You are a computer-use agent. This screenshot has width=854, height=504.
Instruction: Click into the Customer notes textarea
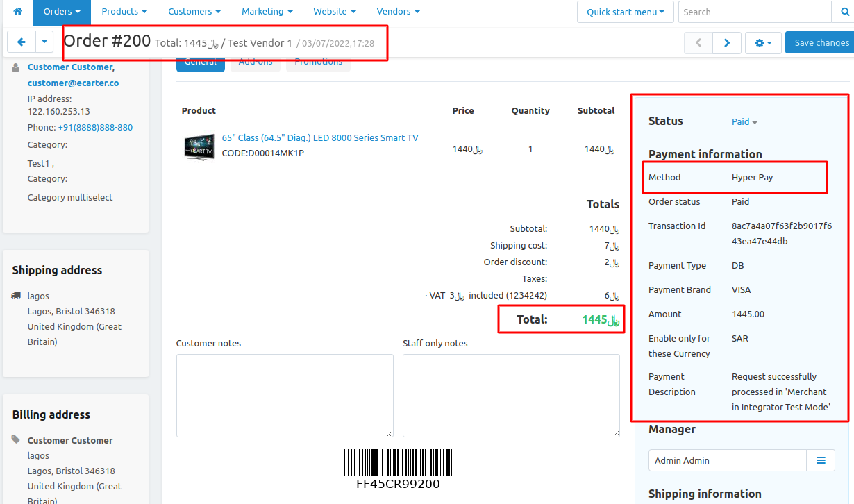point(285,396)
